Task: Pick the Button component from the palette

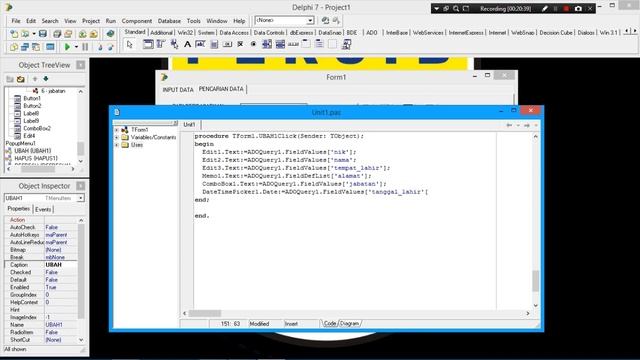Action: click(x=227, y=44)
